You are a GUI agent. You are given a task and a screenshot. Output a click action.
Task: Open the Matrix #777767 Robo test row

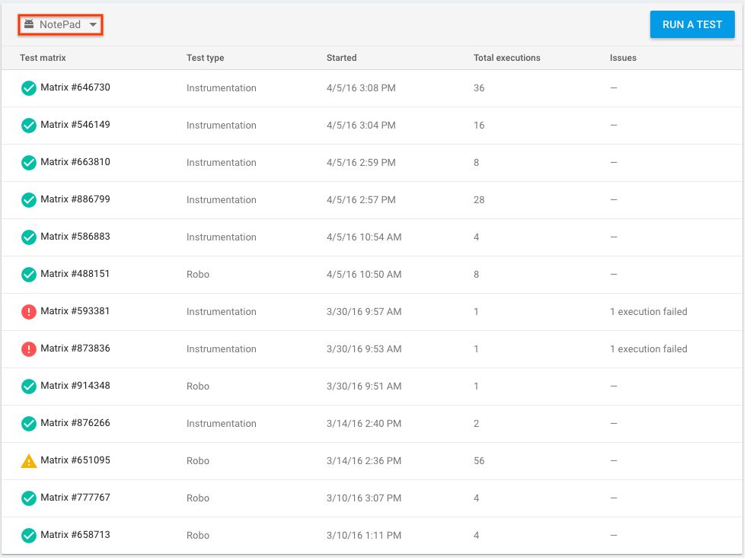click(372, 498)
